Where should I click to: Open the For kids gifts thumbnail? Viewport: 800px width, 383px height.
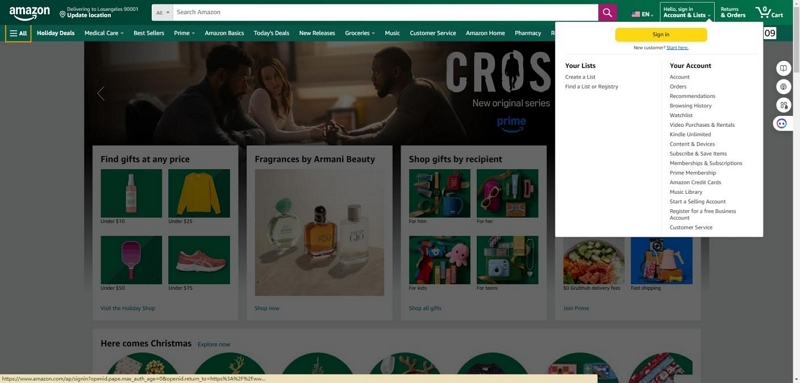(439, 260)
